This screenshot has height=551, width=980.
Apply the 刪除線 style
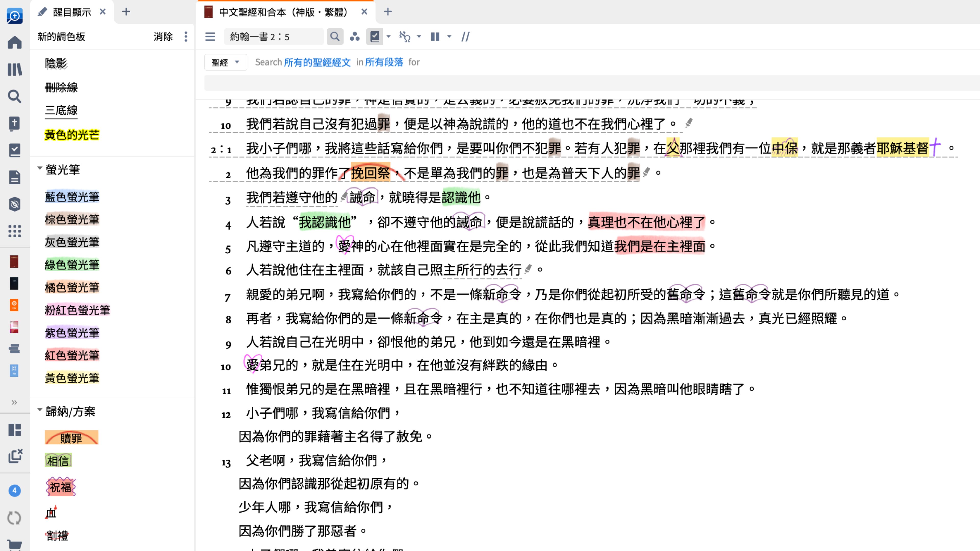pyautogui.click(x=61, y=87)
